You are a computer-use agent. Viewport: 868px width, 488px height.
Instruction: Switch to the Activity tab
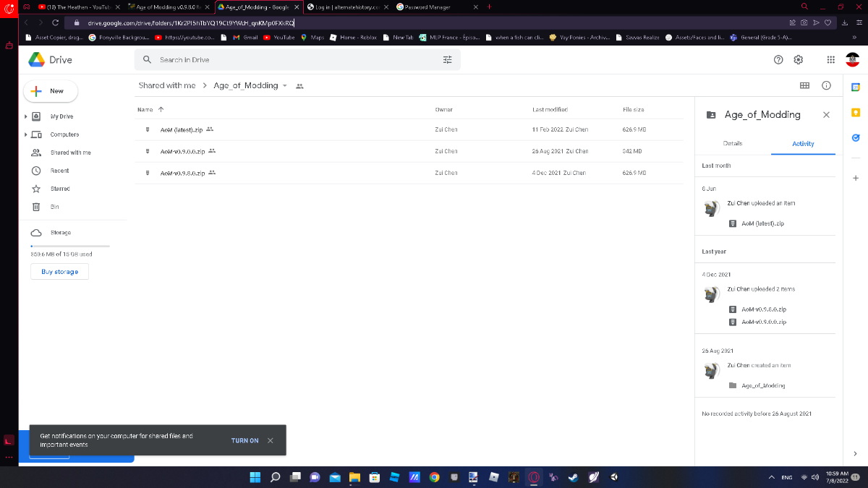(x=803, y=144)
